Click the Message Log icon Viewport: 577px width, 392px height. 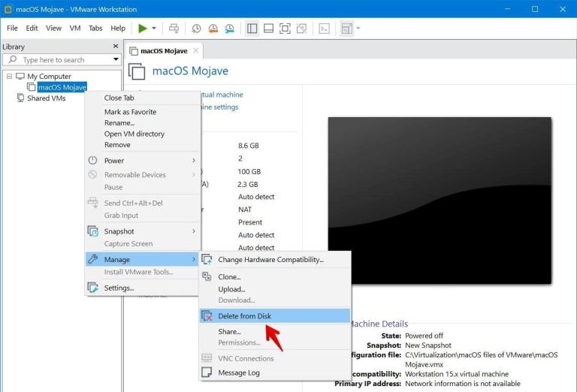pyautogui.click(x=207, y=372)
